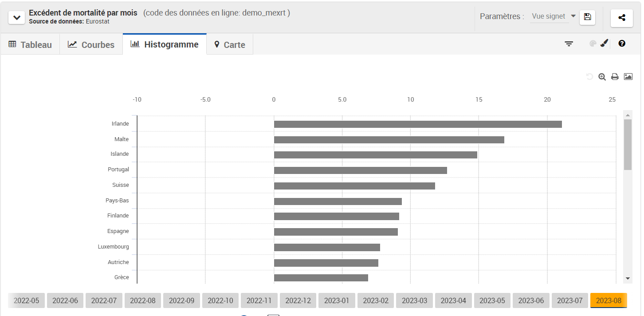Click the greyed-out color palette icon

593,43
